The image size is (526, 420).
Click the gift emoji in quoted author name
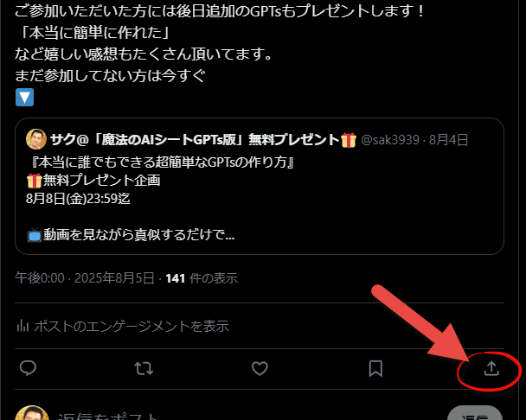tap(349, 140)
